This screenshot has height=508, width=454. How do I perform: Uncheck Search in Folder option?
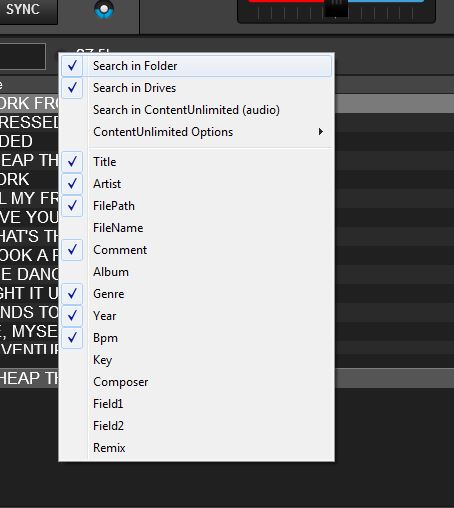pos(197,66)
